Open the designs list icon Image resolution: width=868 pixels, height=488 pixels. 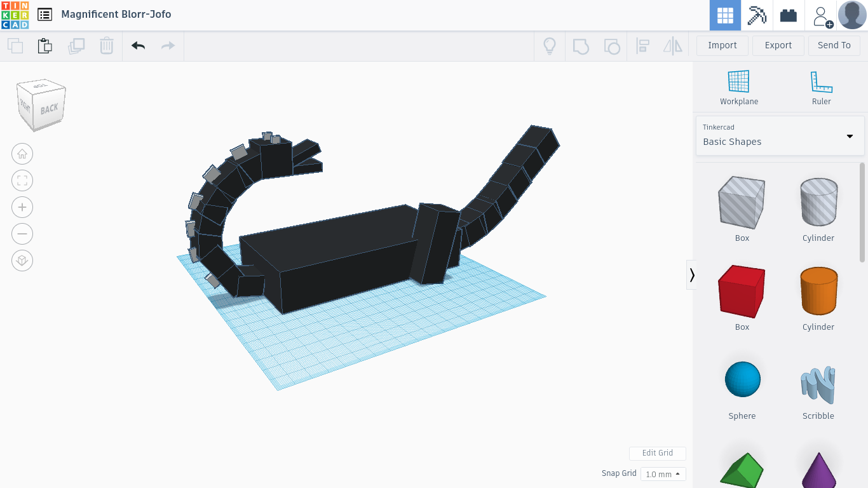[x=44, y=14]
